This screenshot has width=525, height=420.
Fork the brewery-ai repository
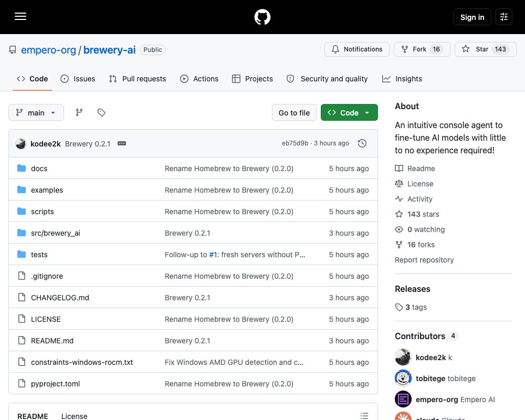[x=422, y=49]
